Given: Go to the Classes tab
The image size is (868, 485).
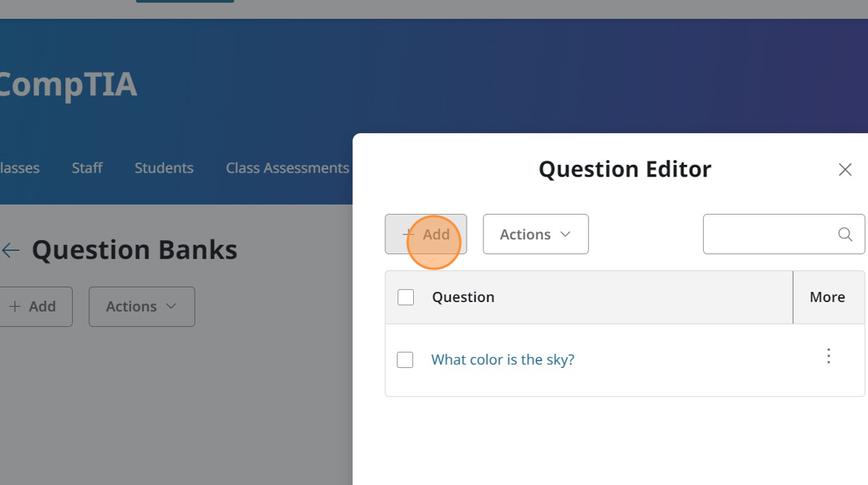Looking at the screenshot, I should point(19,168).
